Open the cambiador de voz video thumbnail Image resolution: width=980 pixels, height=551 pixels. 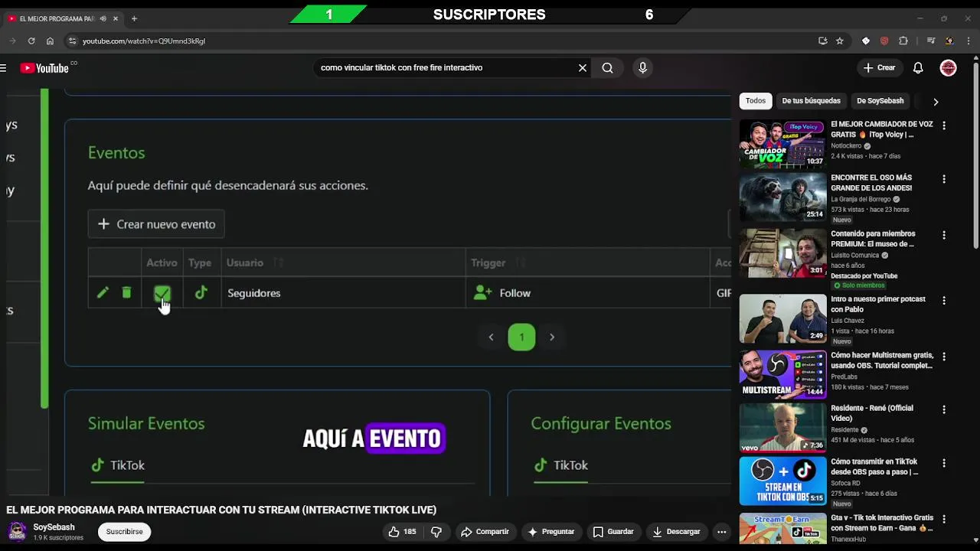[x=782, y=143]
